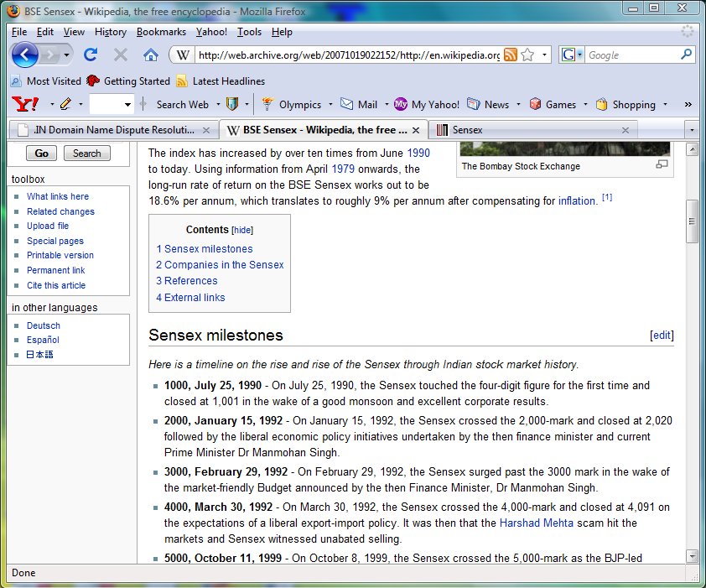Screen dimensions: 706x588
Task: Click the Forward arrow button
Action: 49,55
